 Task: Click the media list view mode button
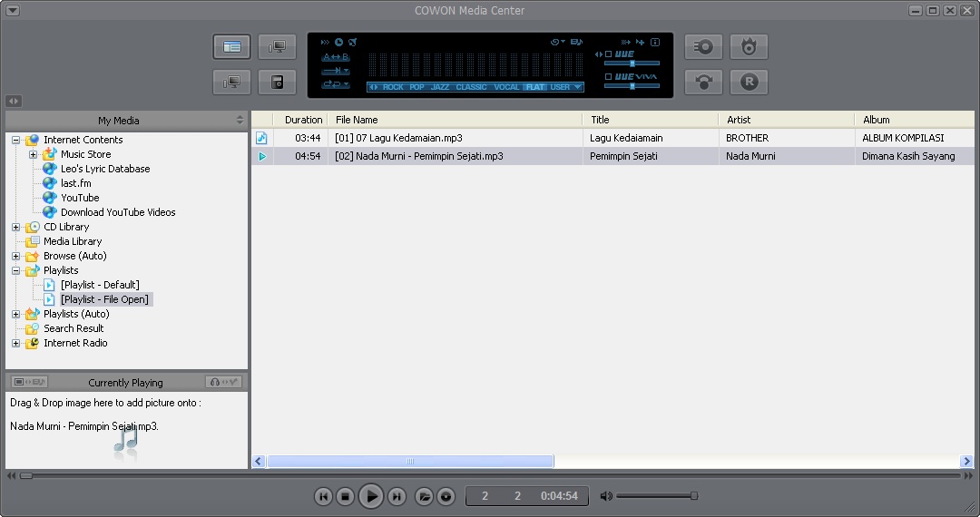[232, 47]
